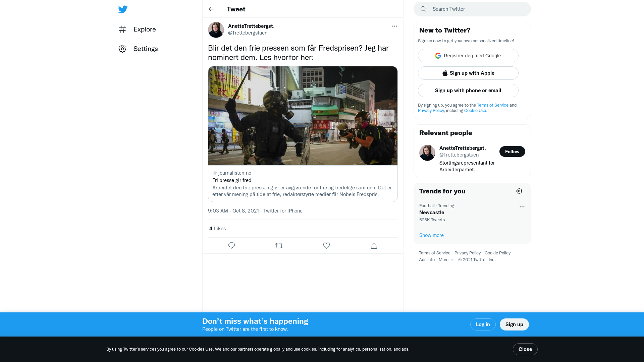The width and height of the screenshot is (644, 362).
Task: Retweet using the retweet icon
Action: [x=279, y=246]
